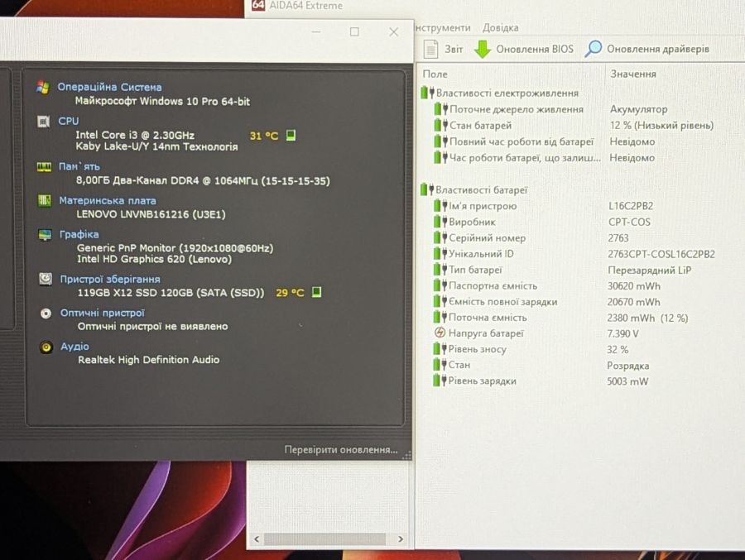745x560 pixels.
Task: Click the LENOVO LNVNB161216 (U3E1) text
Action: click(x=151, y=214)
